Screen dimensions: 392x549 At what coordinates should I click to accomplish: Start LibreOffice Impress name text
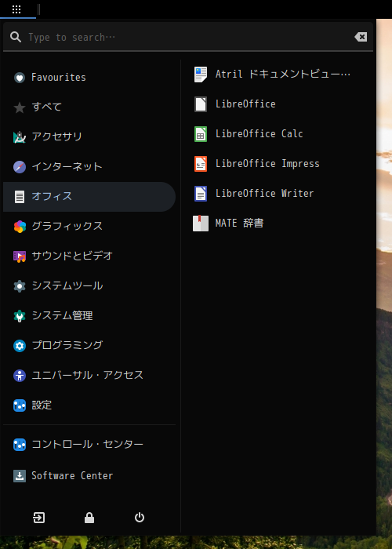pyautogui.click(x=267, y=163)
